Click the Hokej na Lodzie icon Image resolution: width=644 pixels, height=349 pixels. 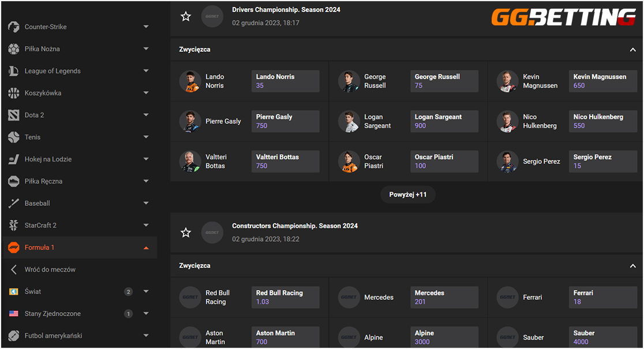coord(13,159)
